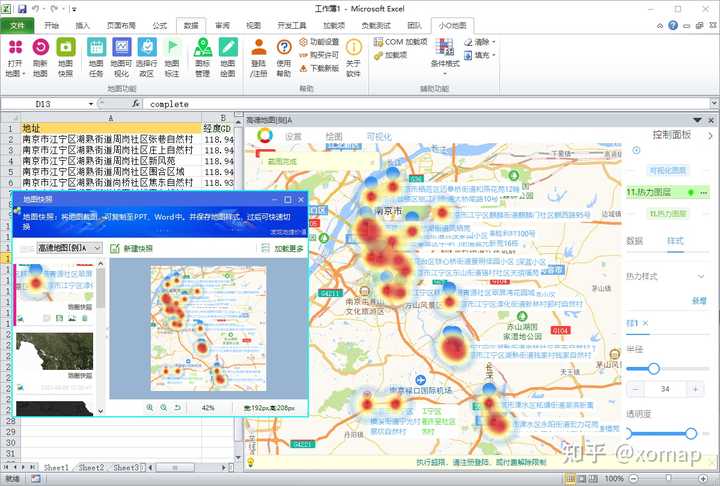
Task: Open the map task pane options arrow
Action: click(x=698, y=120)
